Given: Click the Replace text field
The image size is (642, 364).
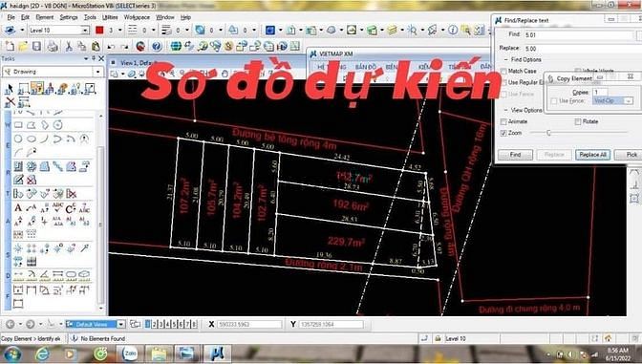Looking at the screenshot, I should click(x=583, y=49).
